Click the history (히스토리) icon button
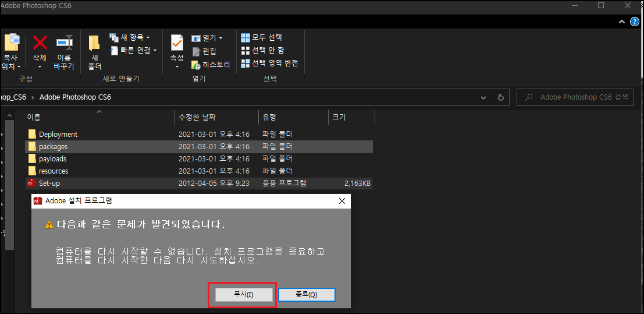The width and height of the screenshot is (644, 314). [x=211, y=65]
